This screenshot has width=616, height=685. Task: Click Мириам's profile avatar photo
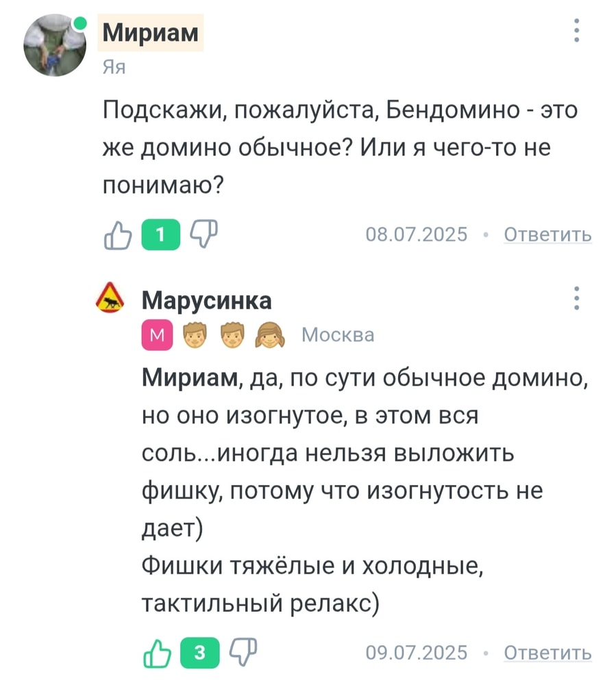pos(55,46)
